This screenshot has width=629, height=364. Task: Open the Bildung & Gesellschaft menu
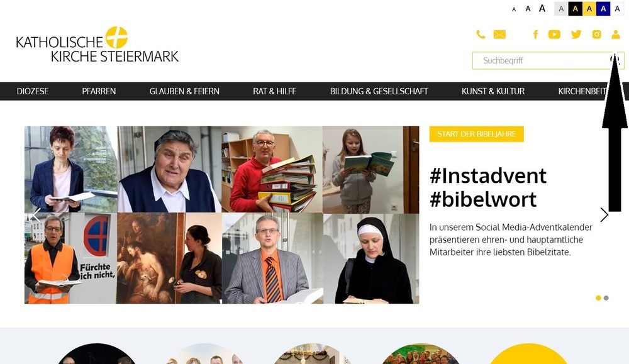pos(379,91)
